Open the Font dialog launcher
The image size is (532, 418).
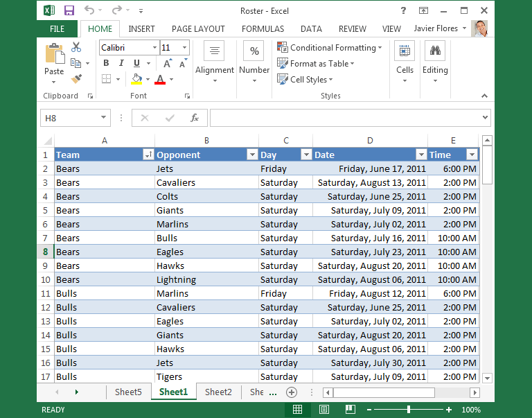(x=187, y=96)
